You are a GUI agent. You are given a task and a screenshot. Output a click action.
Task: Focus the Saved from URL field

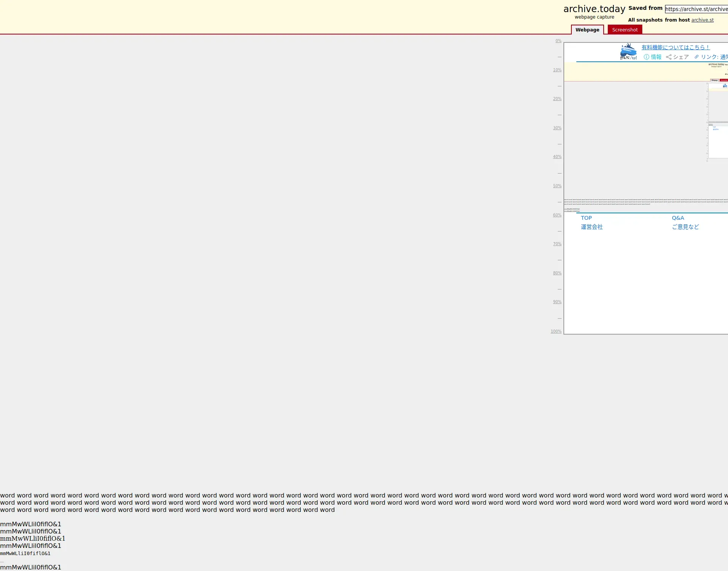pyautogui.click(x=696, y=9)
